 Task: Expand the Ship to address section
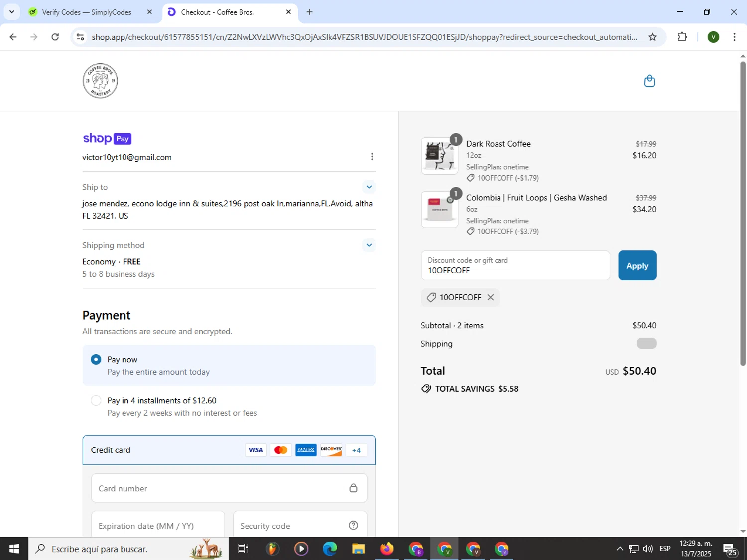click(369, 187)
